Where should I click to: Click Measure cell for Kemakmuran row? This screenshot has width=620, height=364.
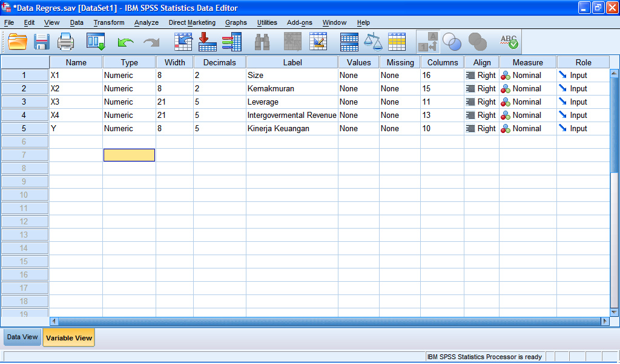pos(527,88)
